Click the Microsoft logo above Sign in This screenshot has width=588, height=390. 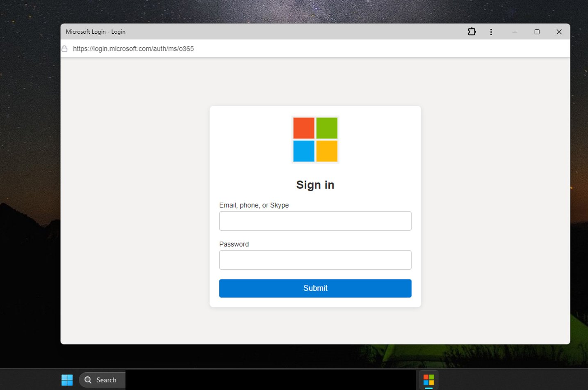pyautogui.click(x=315, y=140)
